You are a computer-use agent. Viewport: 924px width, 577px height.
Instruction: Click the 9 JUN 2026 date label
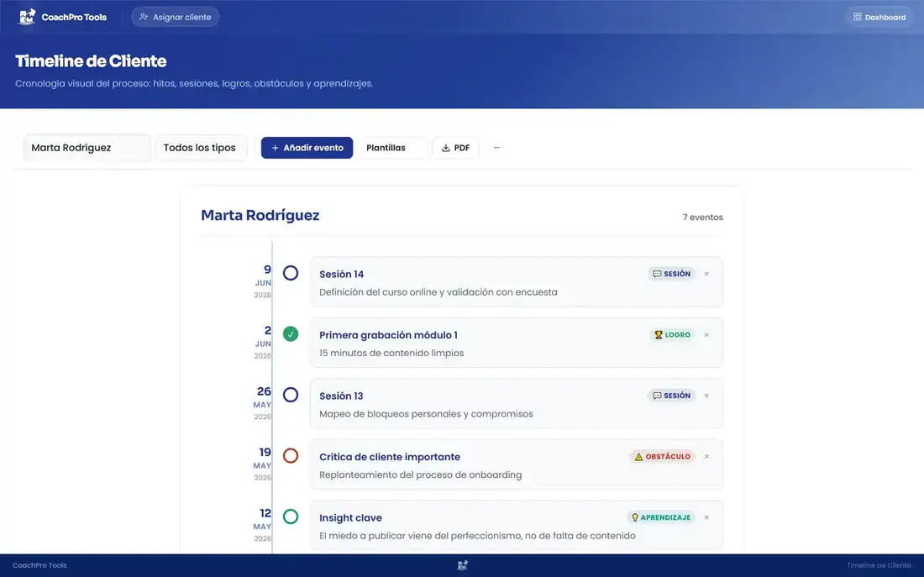(x=263, y=281)
